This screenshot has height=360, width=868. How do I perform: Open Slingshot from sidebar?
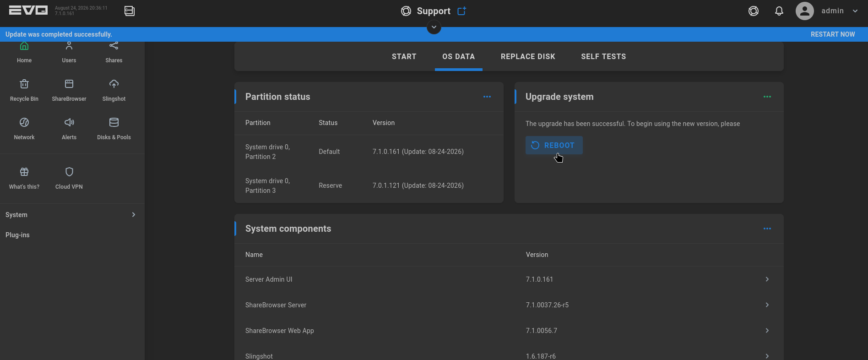(x=114, y=90)
